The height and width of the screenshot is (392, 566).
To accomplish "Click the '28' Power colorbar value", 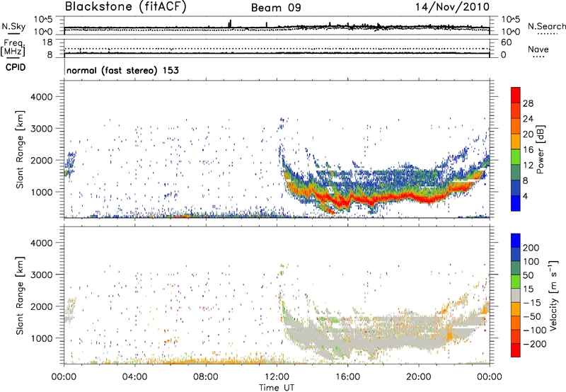I will click(528, 103).
